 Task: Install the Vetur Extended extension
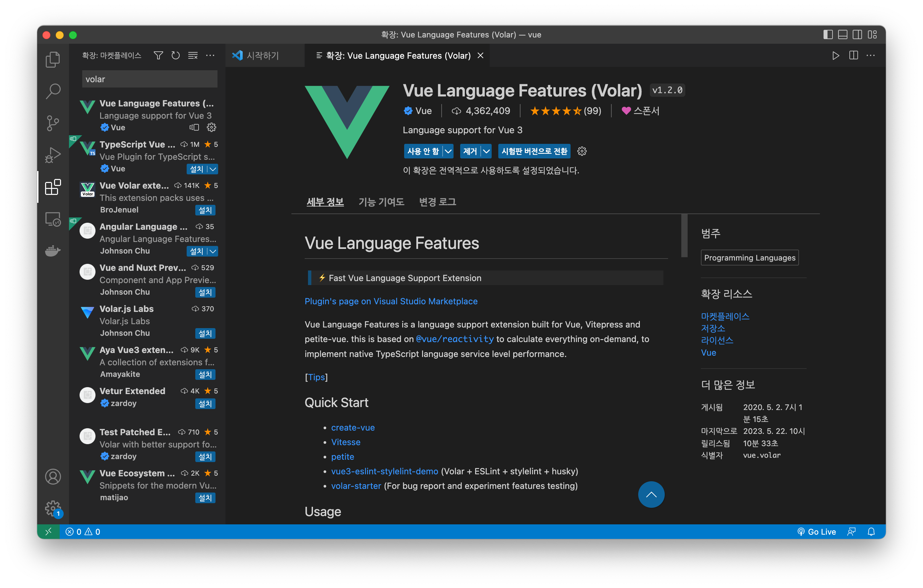205,404
